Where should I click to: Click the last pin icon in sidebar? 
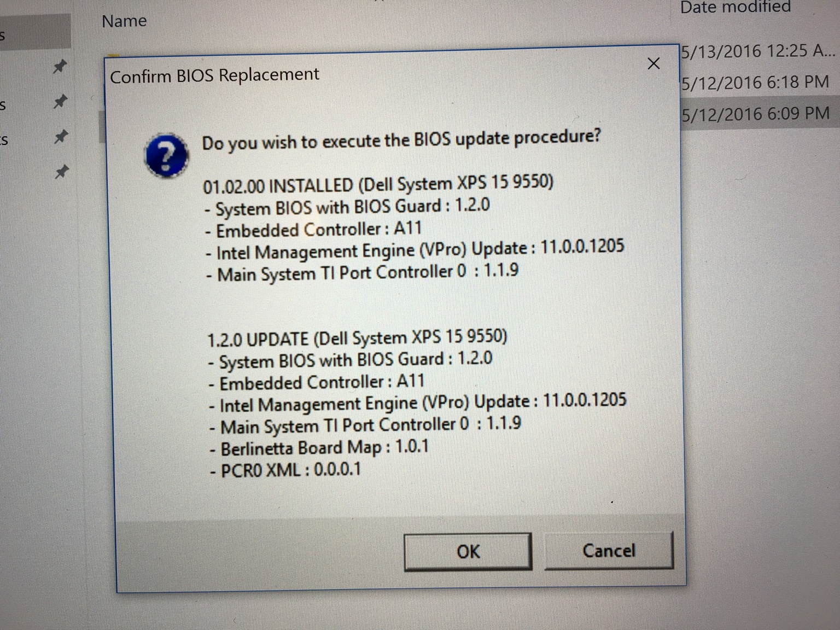[x=62, y=172]
